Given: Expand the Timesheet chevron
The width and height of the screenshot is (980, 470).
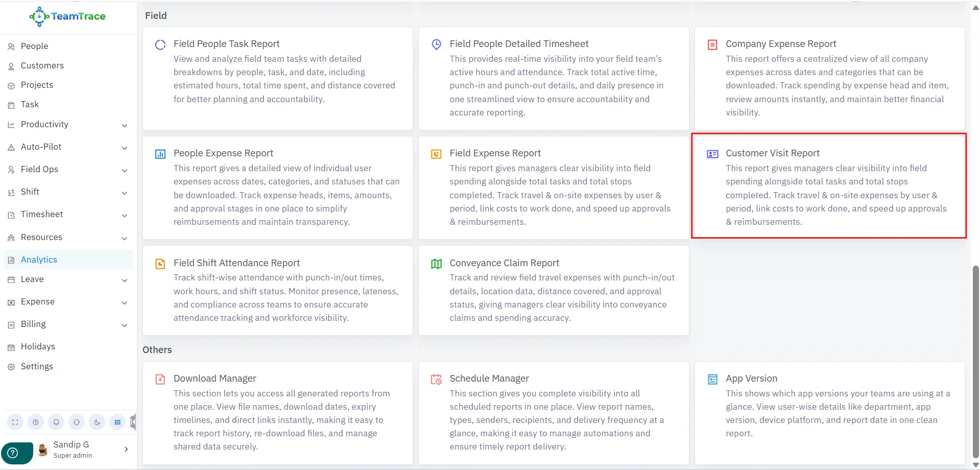Looking at the screenshot, I should click(x=124, y=215).
